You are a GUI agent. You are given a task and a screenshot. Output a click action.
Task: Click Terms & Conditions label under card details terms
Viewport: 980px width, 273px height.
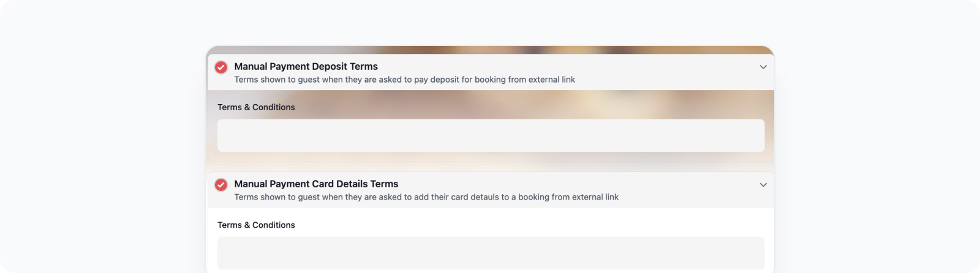256,225
